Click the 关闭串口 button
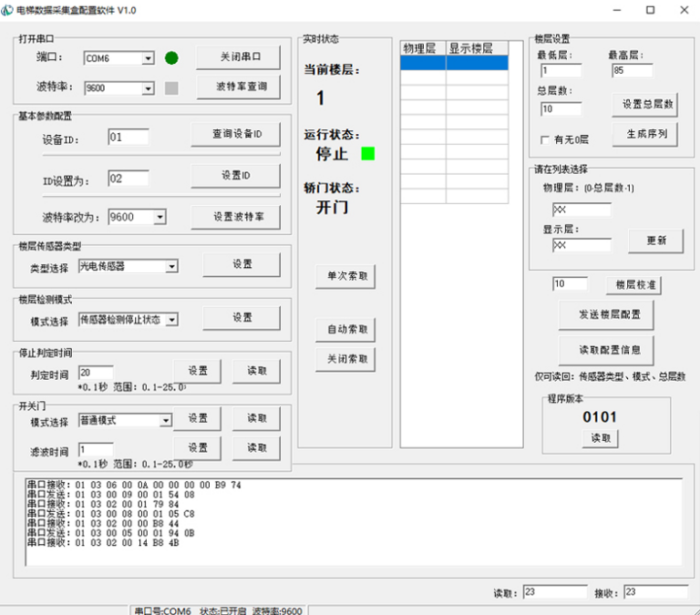700x615 pixels. [239, 57]
